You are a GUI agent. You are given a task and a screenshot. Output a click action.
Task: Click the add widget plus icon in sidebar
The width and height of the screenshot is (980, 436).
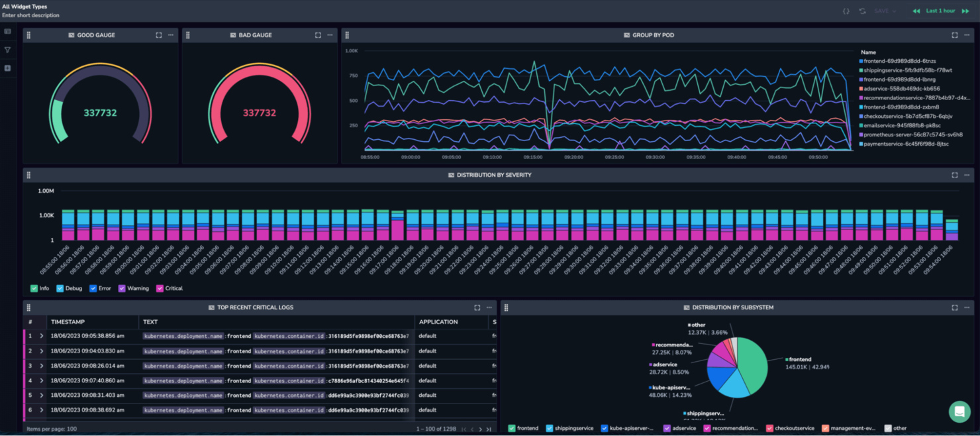click(7, 68)
